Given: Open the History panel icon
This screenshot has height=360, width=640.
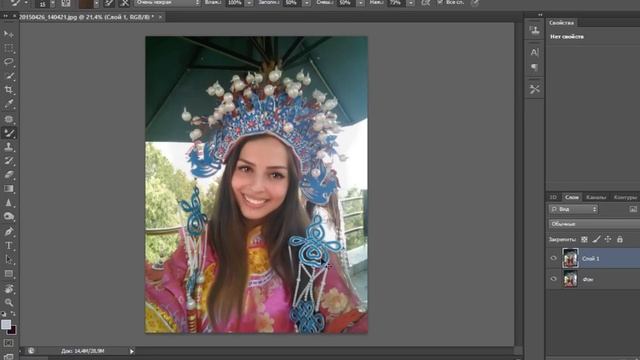Looking at the screenshot, I should [x=534, y=30].
